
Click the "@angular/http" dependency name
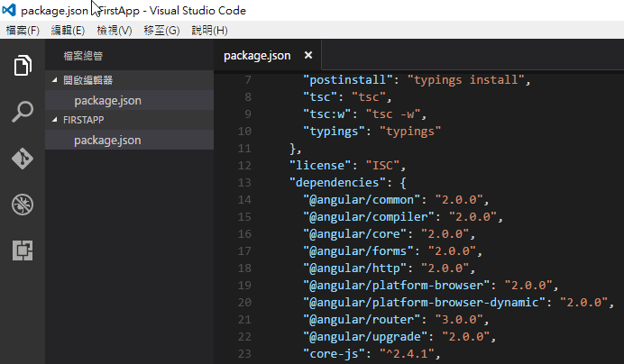[355, 268]
